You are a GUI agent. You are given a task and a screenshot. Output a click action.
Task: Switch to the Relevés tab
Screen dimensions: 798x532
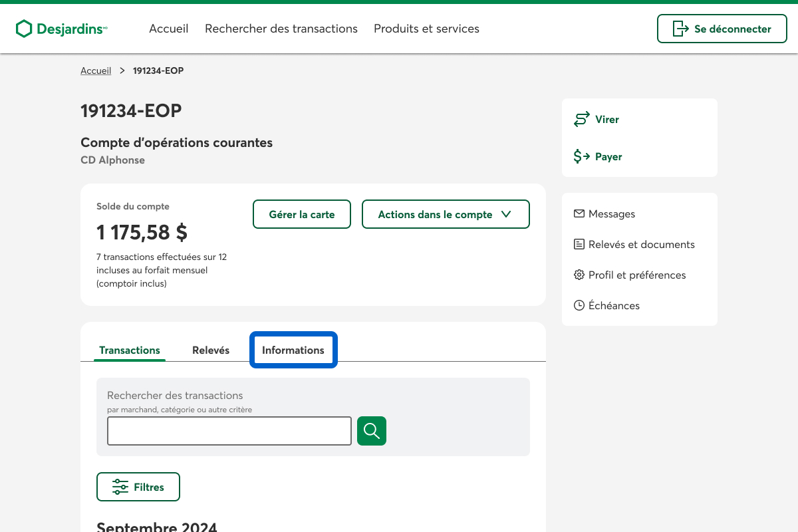click(x=211, y=350)
